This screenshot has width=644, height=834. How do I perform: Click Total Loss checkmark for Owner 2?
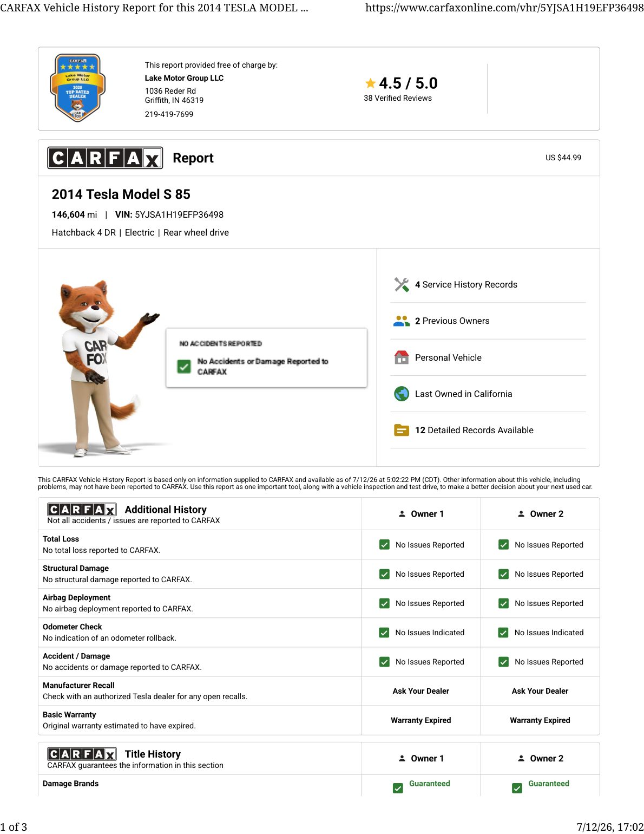pos(503,545)
